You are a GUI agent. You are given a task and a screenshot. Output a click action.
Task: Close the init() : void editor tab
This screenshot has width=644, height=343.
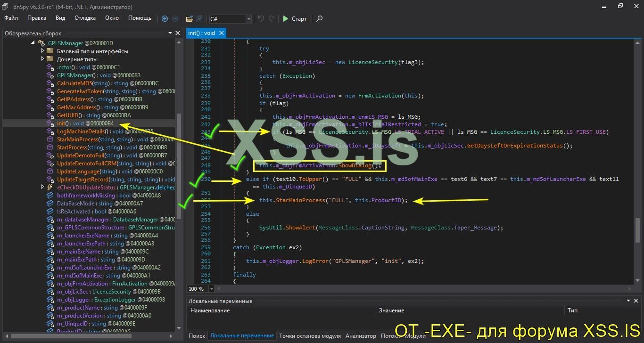point(222,33)
